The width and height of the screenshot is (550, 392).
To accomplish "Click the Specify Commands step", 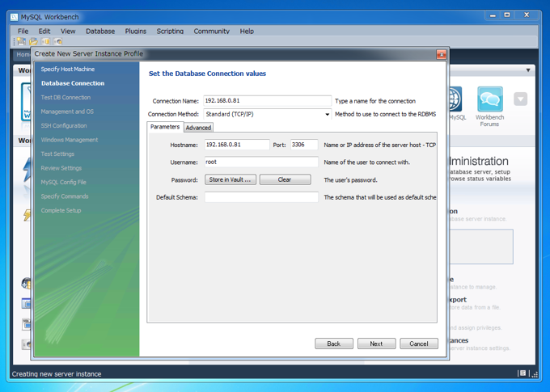I will [x=65, y=196].
